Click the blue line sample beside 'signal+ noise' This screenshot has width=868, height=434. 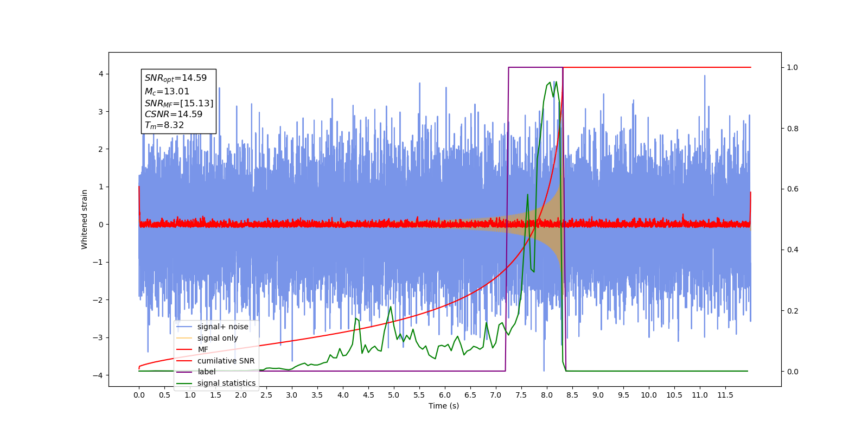(184, 327)
